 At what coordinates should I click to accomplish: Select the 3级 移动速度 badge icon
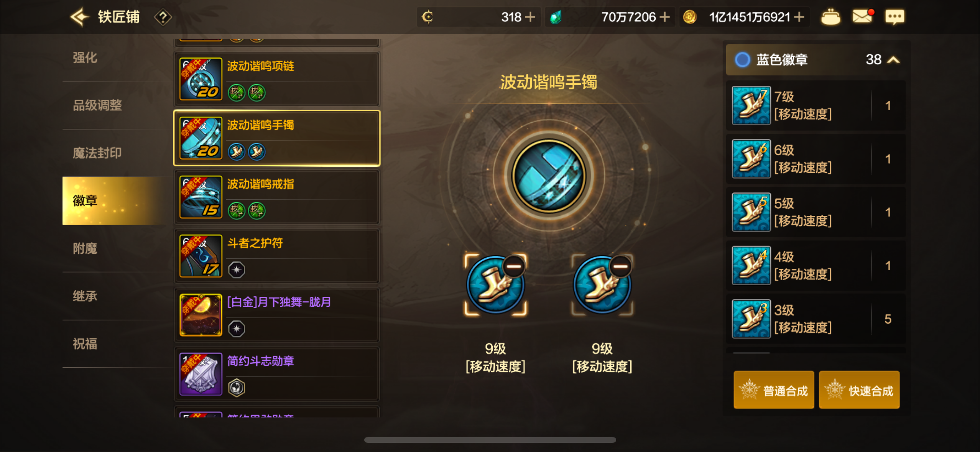(x=751, y=319)
